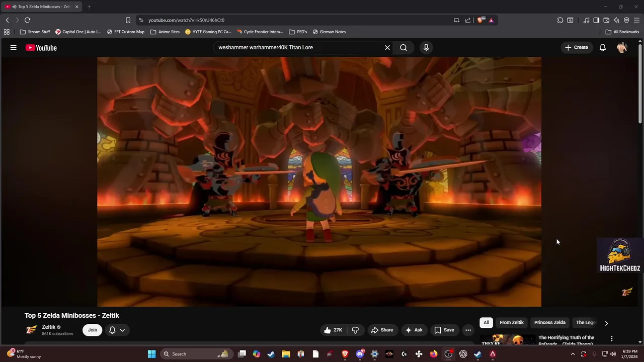
Task: Open the Brave Wallet icon
Action: click(x=606, y=20)
